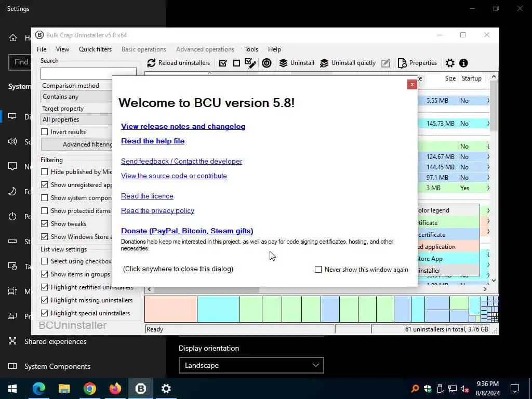Launch Microsoft Edge from the taskbar
This screenshot has height=399, width=532.
38,389
